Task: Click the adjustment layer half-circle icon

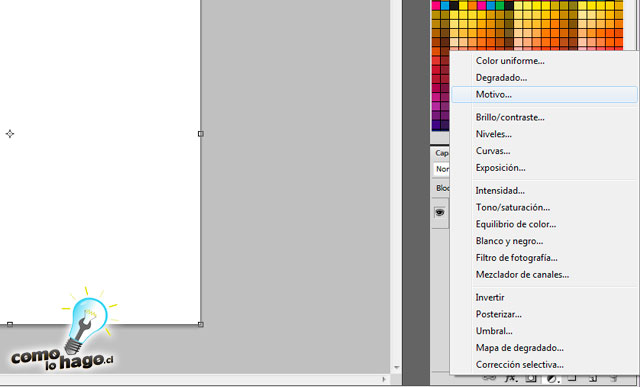Action: pos(552,379)
